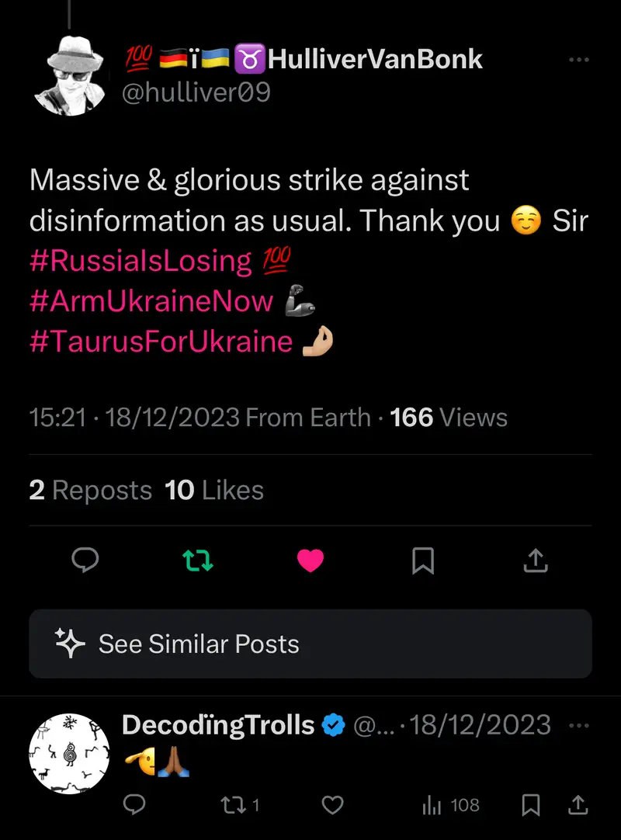Repost the DecodingTrolls reply
The width and height of the screenshot is (621, 840).
pos(231,806)
